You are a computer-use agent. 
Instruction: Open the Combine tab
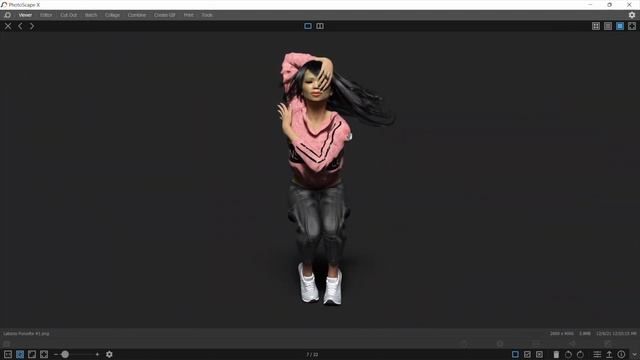click(137, 15)
